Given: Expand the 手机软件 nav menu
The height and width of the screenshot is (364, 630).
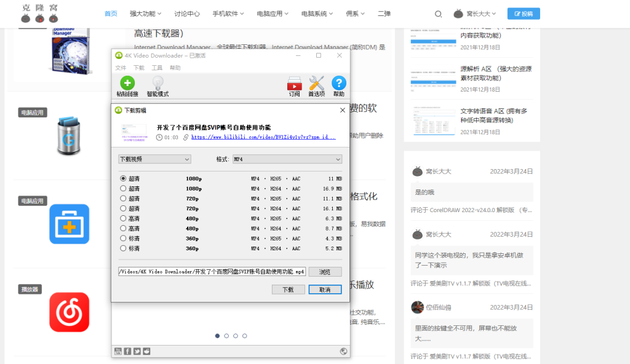Looking at the screenshot, I should point(228,14).
